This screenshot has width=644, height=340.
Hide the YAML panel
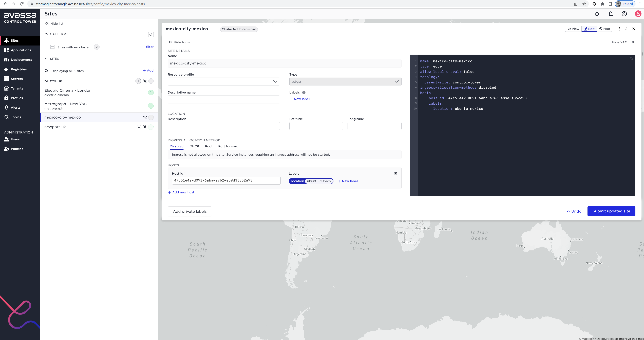(623, 42)
